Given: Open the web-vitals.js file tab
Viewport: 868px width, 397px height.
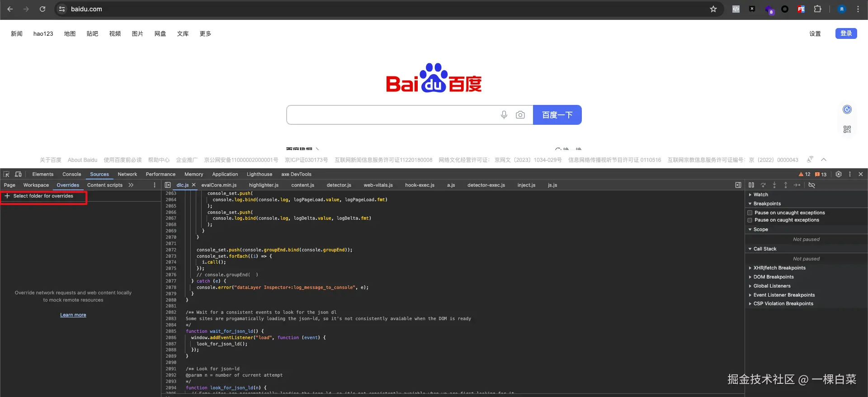Looking at the screenshot, I should 378,185.
